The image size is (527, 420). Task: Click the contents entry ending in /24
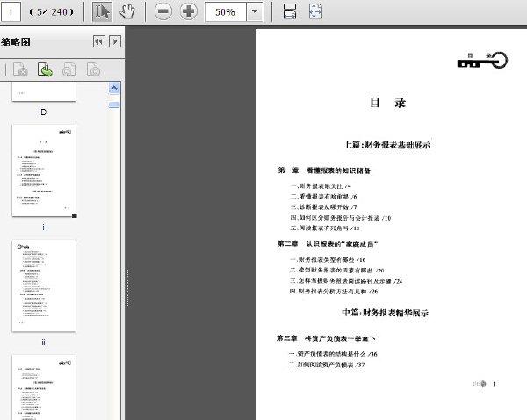coord(346,281)
